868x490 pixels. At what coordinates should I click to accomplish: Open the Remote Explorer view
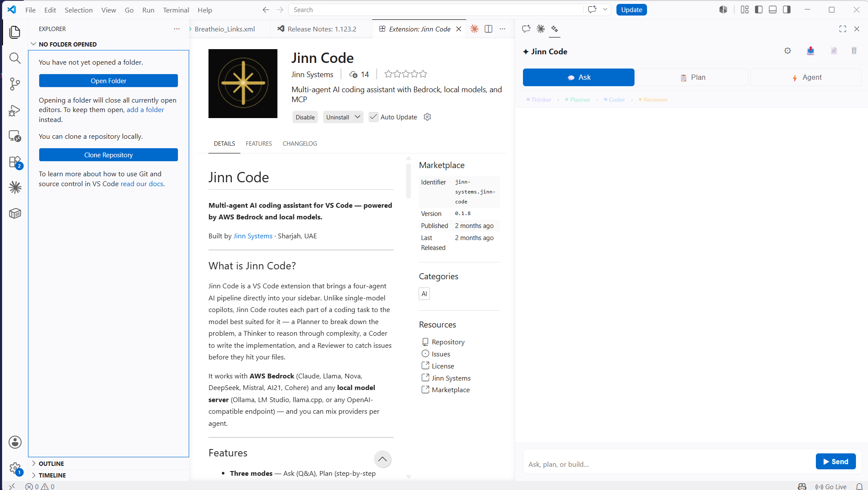tap(15, 136)
